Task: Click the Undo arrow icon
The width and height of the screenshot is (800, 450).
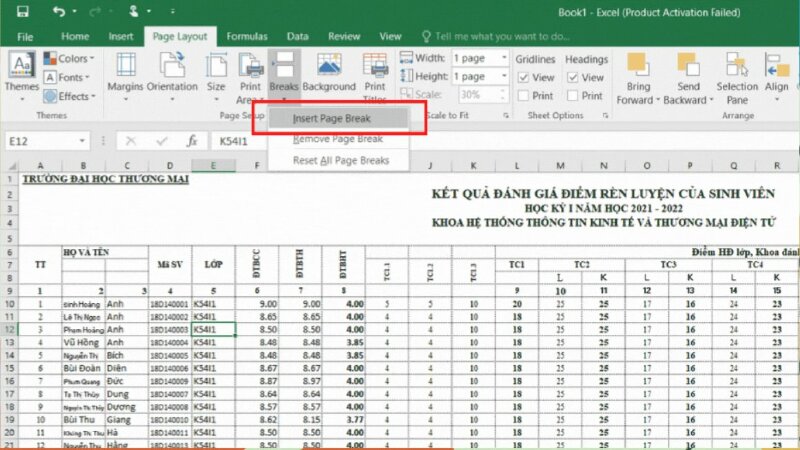Action: [59, 11]
